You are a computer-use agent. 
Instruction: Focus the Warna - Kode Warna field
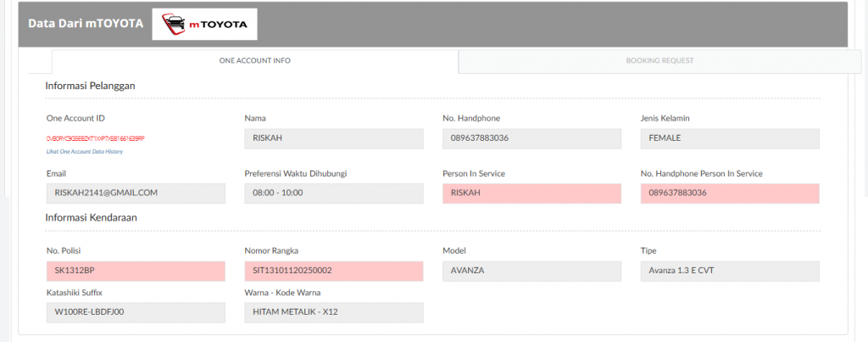(x=333, y=312)
